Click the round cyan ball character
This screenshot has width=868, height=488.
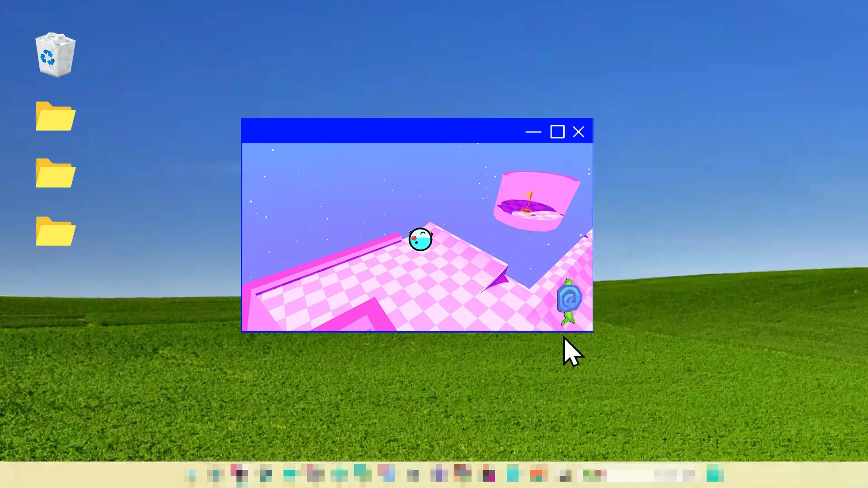tap(420, 239)
